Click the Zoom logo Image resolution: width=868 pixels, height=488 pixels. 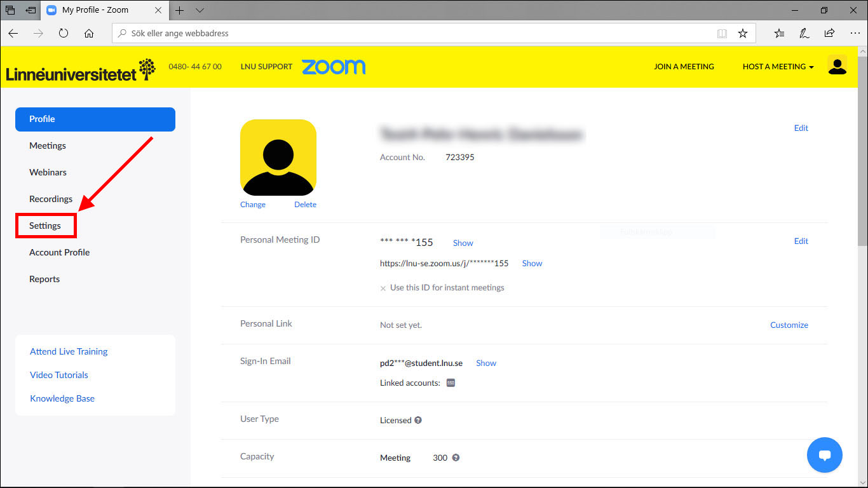[x=334, y=66]
